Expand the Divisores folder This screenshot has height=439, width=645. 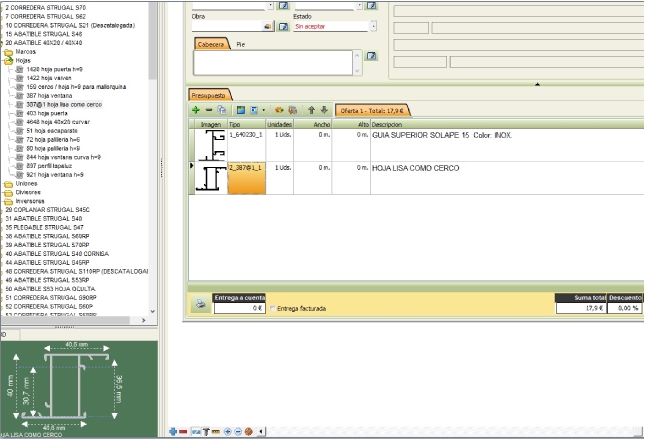[x=8, y=193]
